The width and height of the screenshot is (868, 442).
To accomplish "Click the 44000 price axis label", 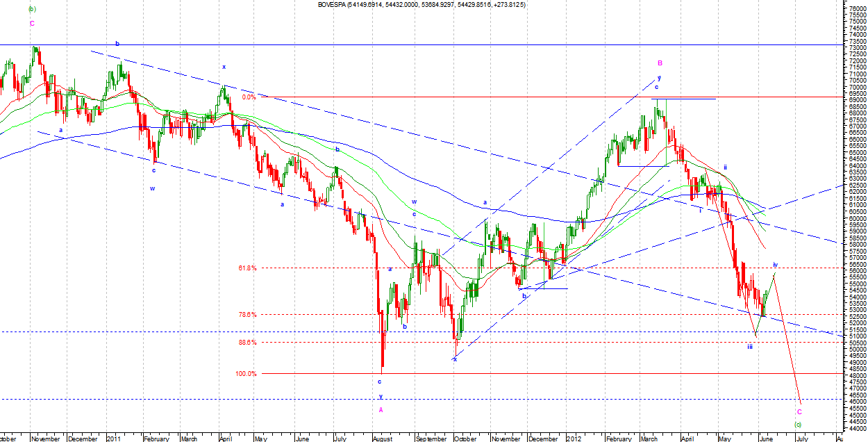I will pos(853,427).
